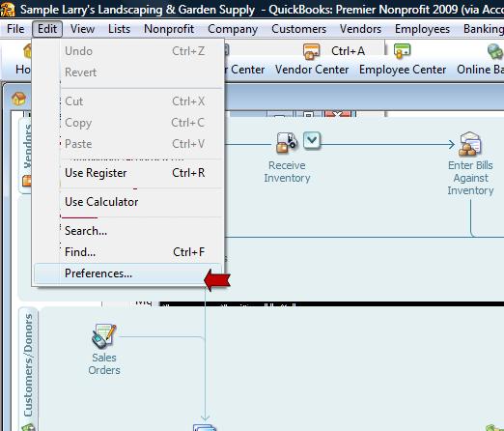Image resolution: width=504 pixels, height=431 pixels.
Task: Click the Enter Bills Against Inventory label
Action: [470, 178]
